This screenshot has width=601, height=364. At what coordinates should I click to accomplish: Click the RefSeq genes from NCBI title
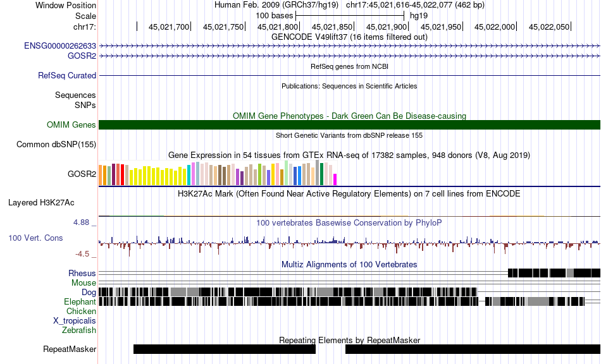[349, 66]
